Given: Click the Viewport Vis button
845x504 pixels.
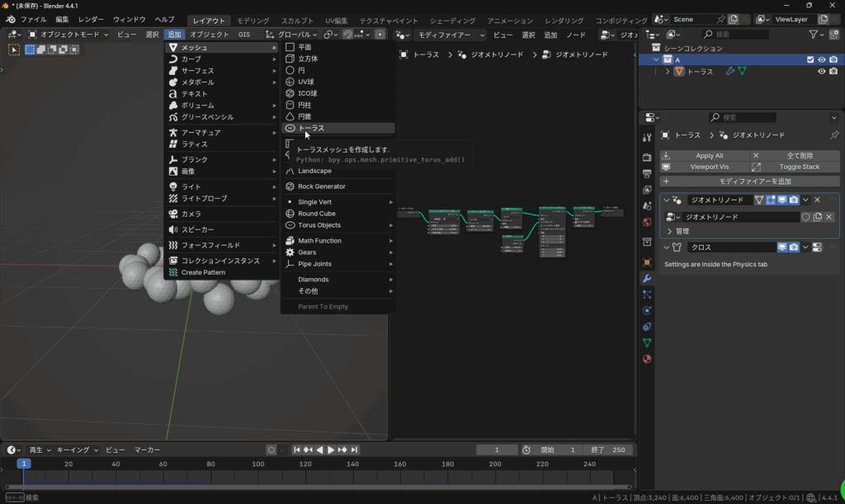Looking at the screenshot, I should click(704, 167).
